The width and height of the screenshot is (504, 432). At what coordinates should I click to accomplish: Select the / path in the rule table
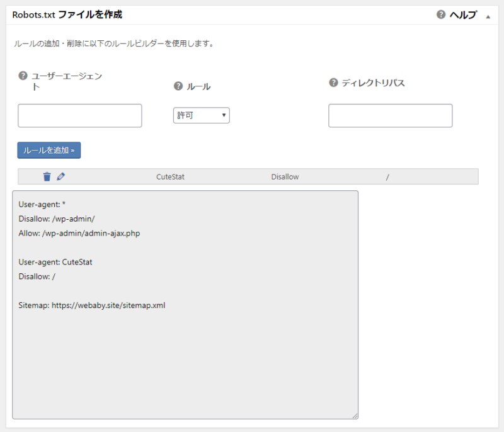coord(387,176)
